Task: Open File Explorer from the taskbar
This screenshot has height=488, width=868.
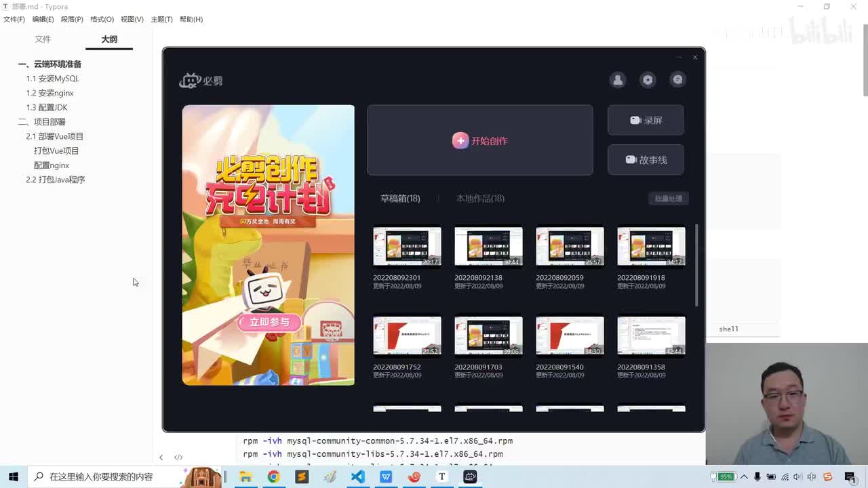Action: point(245,476)
